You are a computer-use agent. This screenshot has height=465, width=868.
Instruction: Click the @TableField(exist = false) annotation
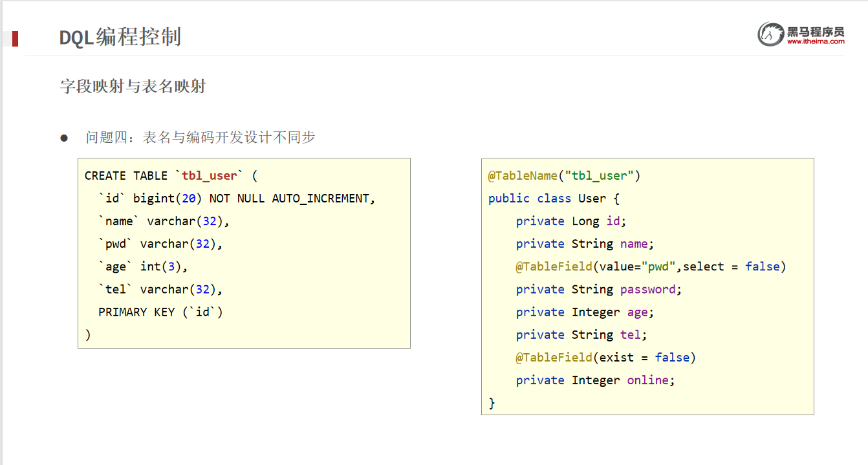605,357
